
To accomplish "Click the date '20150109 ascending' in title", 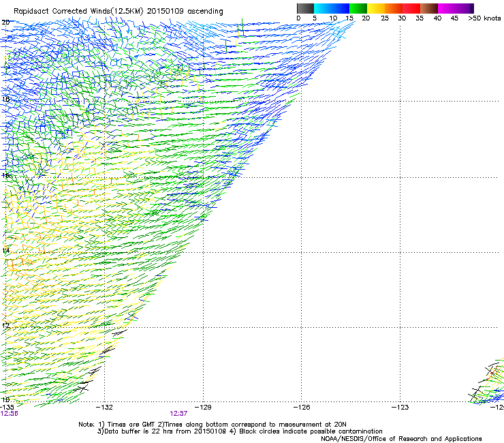I will click(x=185, y=12).
